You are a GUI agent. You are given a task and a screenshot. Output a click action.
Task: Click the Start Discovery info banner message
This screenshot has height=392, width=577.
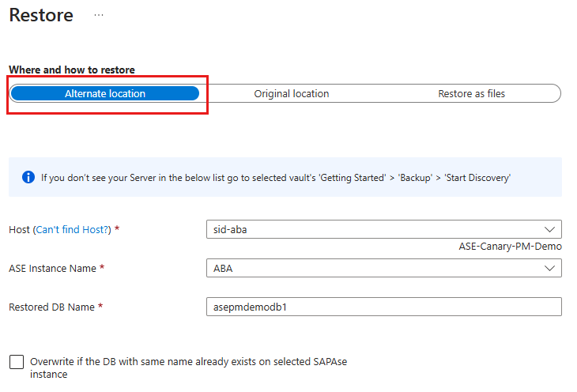click(x=276, y=178)
